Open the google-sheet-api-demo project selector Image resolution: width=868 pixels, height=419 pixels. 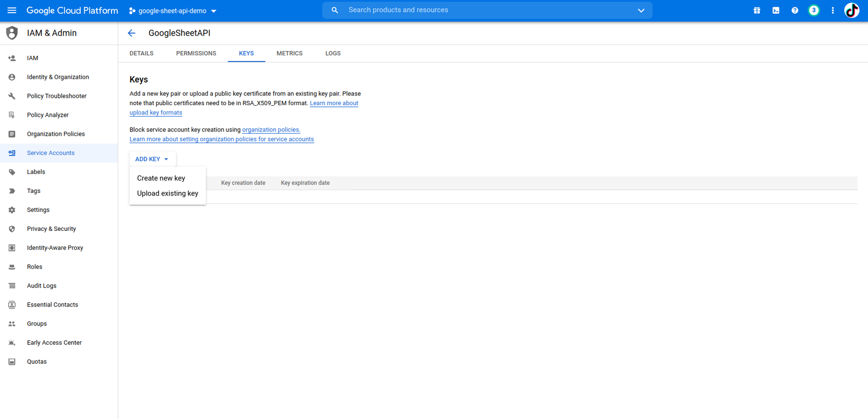[x=173, y=11]
